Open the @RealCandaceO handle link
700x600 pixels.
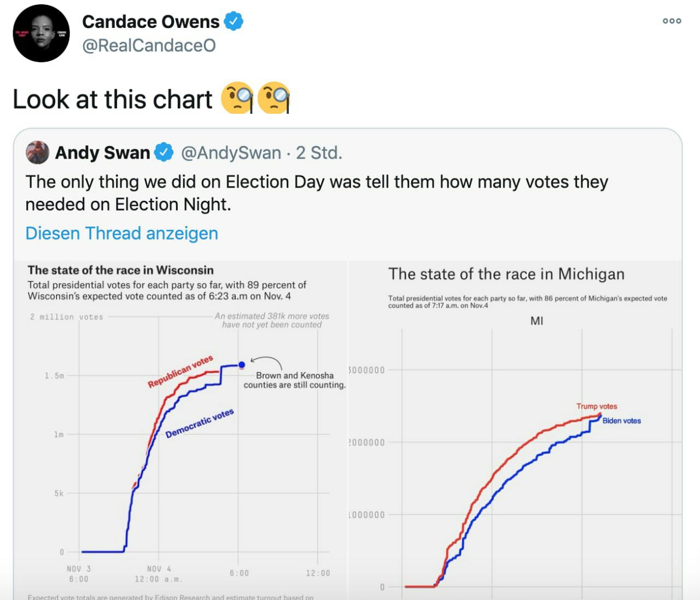coord(149,45)
